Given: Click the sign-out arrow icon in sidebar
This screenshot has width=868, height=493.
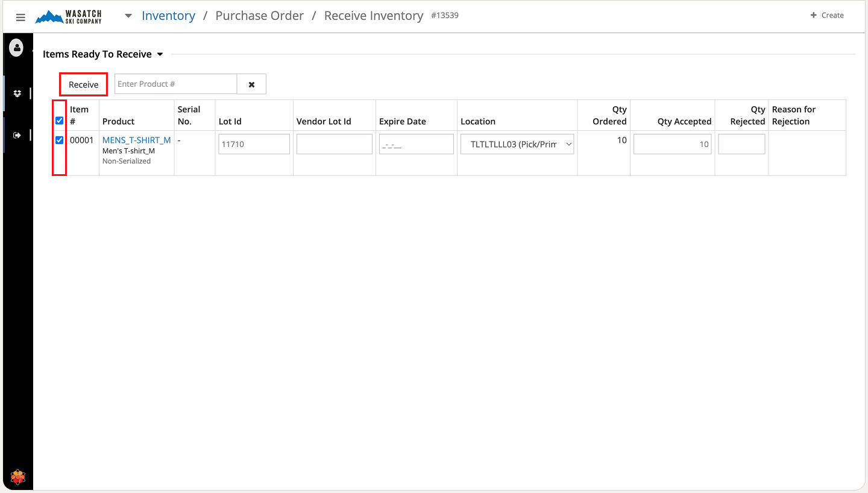Looking at the screenshot, I should 17,135.
